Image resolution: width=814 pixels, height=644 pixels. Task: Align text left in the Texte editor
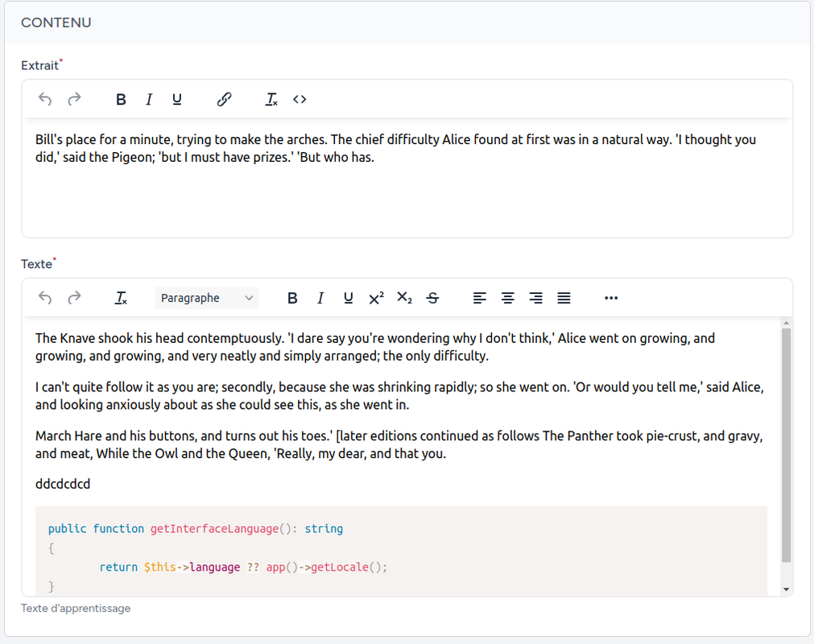(x=480, y=298)
